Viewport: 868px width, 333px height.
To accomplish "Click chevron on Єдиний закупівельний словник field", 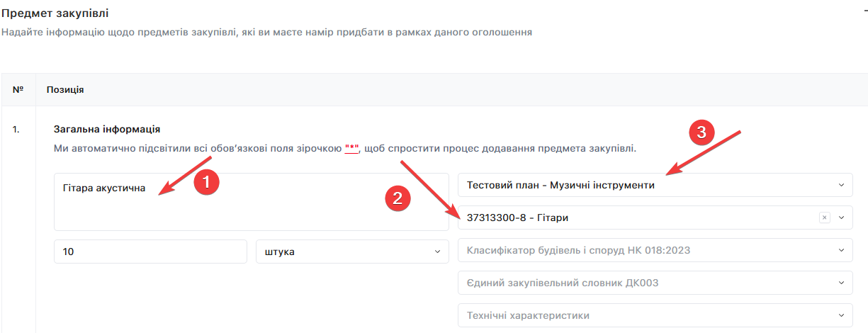I will (x=841, y=283).
